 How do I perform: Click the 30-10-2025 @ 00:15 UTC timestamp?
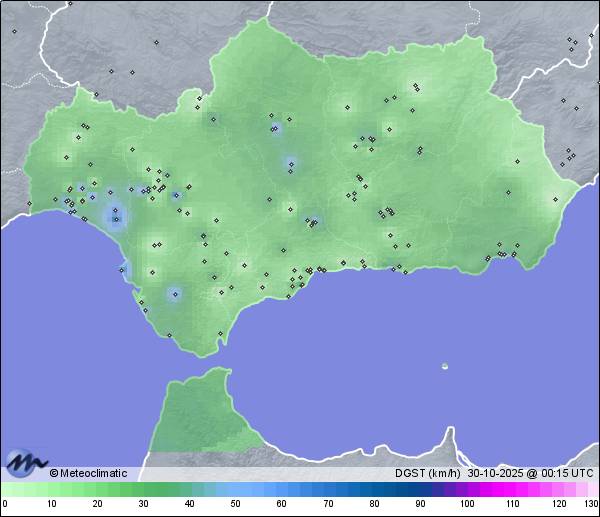click(x=530, y=473)
